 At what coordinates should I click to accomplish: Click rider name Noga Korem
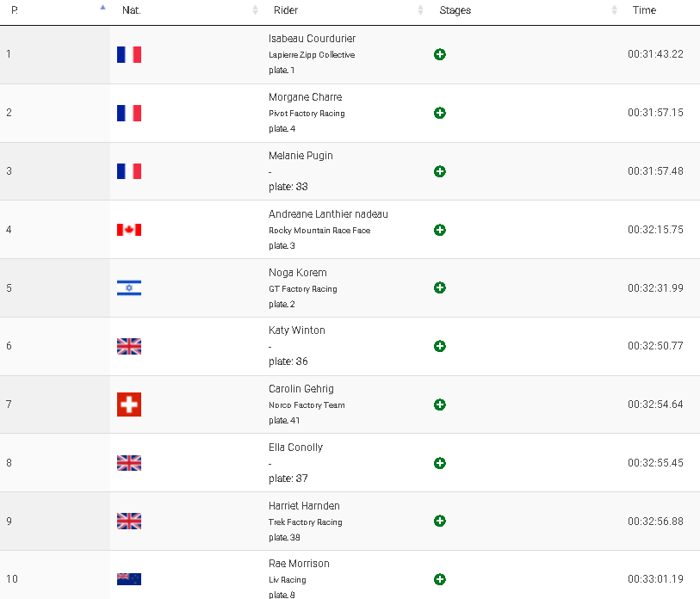(x=298, y=273)
